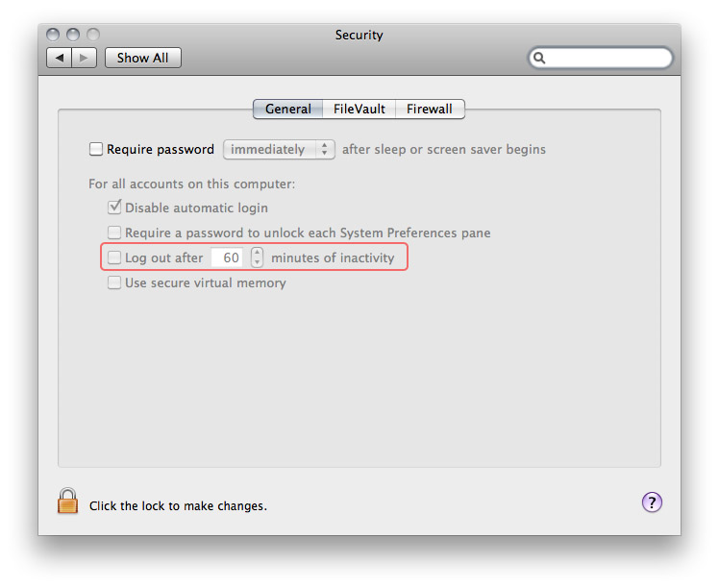Click the minutes stepper arrows next to 60
This screenshot has width=719, height=588.
(x=258, y=257)
